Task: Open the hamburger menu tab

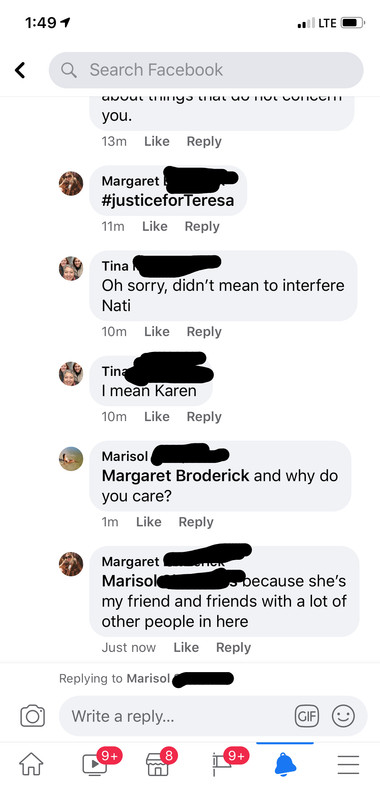Action: (348, 765)
